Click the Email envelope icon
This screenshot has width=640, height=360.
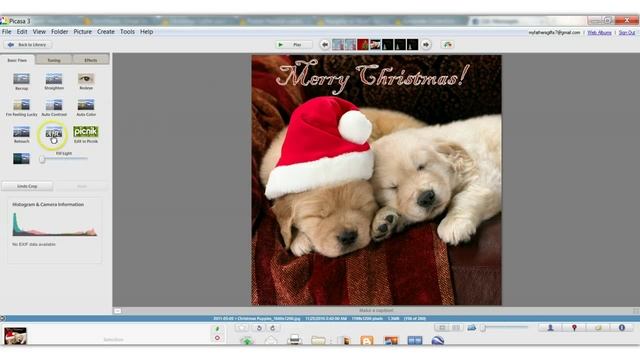(x=271, y=340)
